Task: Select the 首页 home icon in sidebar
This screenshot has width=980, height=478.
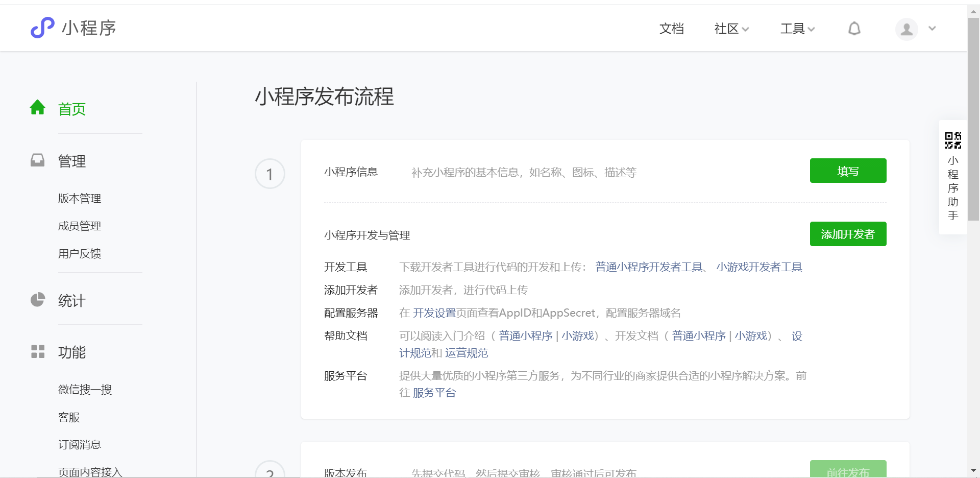Action: tap(38, 107)
